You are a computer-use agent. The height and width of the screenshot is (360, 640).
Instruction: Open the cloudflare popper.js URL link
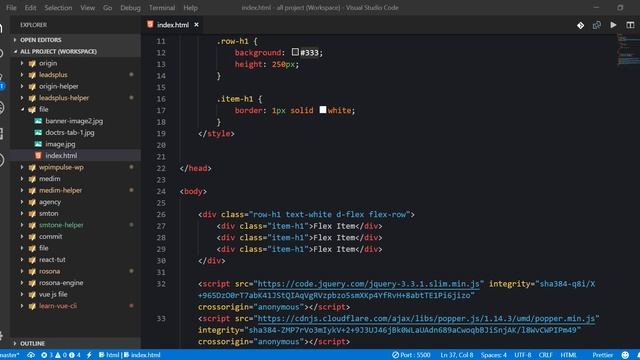[x=426, y=319]
